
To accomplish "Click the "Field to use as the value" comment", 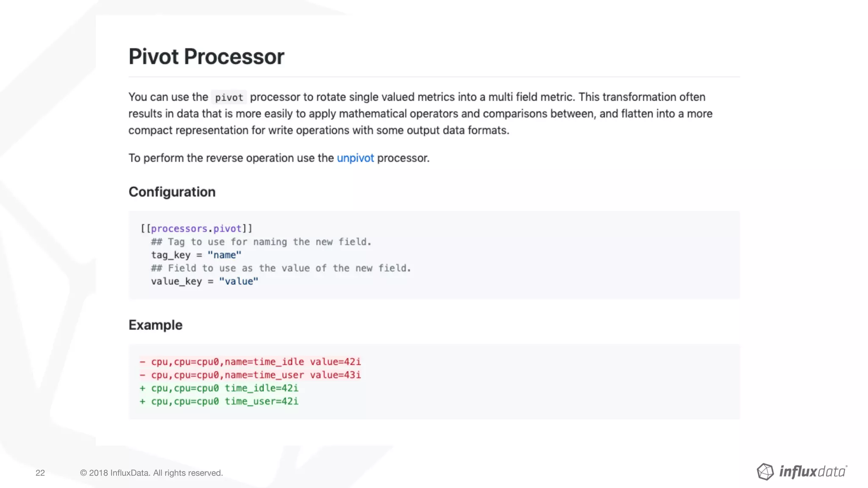I will (x=281, y=268).
